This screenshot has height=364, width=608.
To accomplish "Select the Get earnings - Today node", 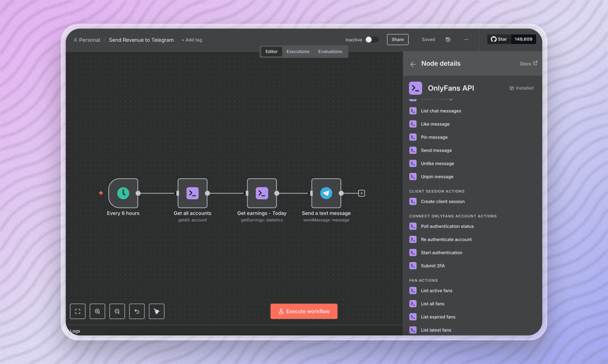I will coord(262,193).
